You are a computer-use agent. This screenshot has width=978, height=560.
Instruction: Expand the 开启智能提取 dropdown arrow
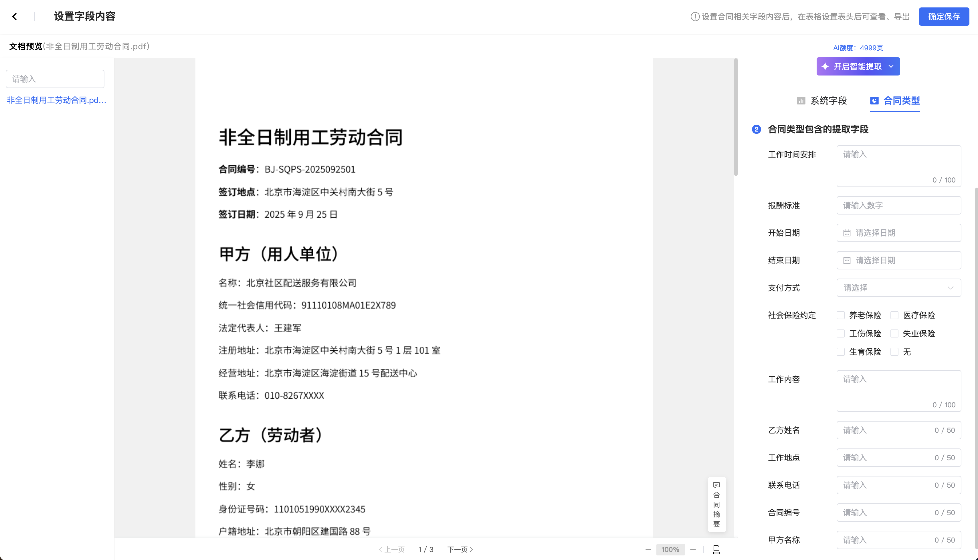(x=891, y=67)
